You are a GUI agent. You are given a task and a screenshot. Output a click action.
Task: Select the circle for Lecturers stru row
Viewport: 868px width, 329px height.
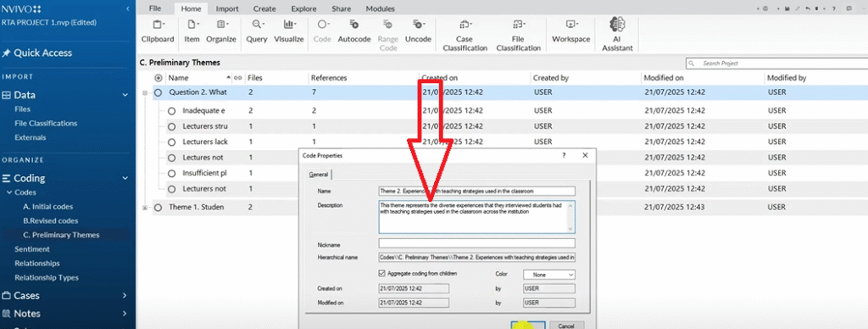pyautogui.click(x=171, y=126)
